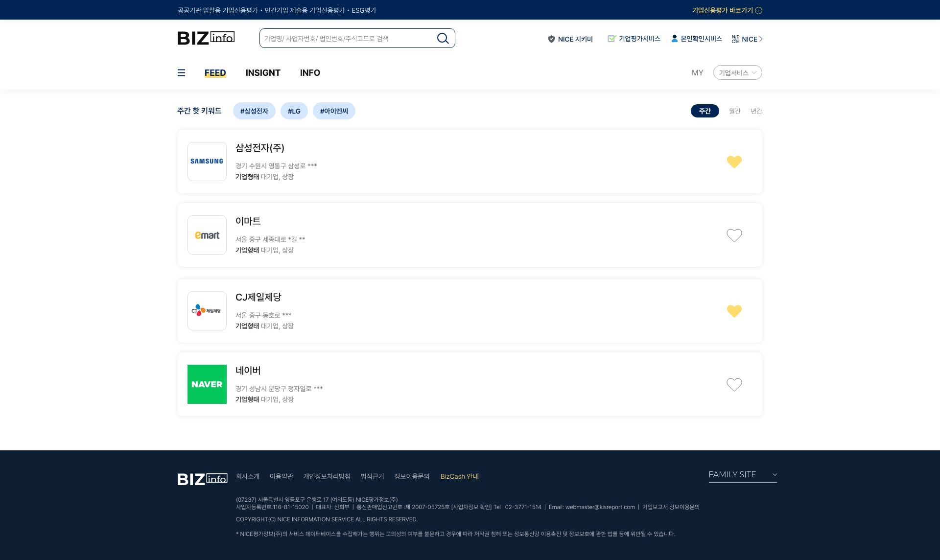Image resolution: width=940 pixels, height=560 pixels.
Task: Click the 기업평가서비스 checkmark icon
Action: [611, 39]
